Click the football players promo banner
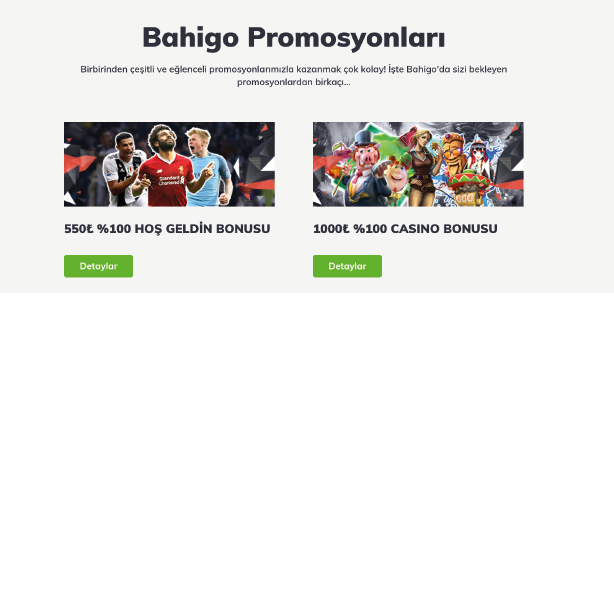The image size is (614, 614). pos(169,164)
